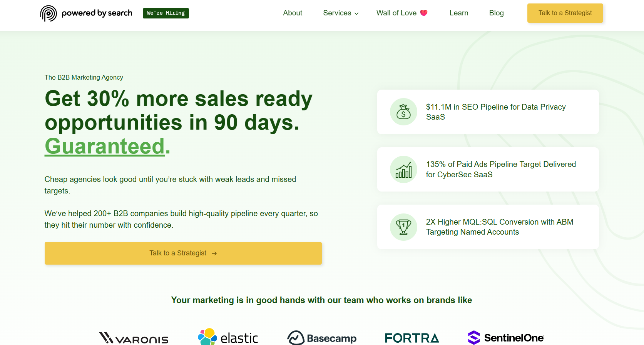Expand the Services dropdown chevron
Viewport: 644px width, 345px height.
click(356, 13)
